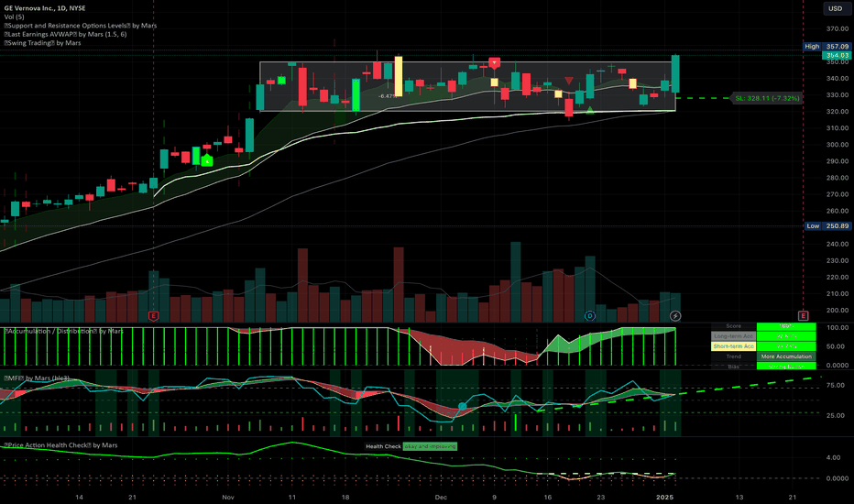Image resolution: width=854 pixels, height=504 pixels.
Task: Click the Long-term Acc table cell
Action: point(734,336)
